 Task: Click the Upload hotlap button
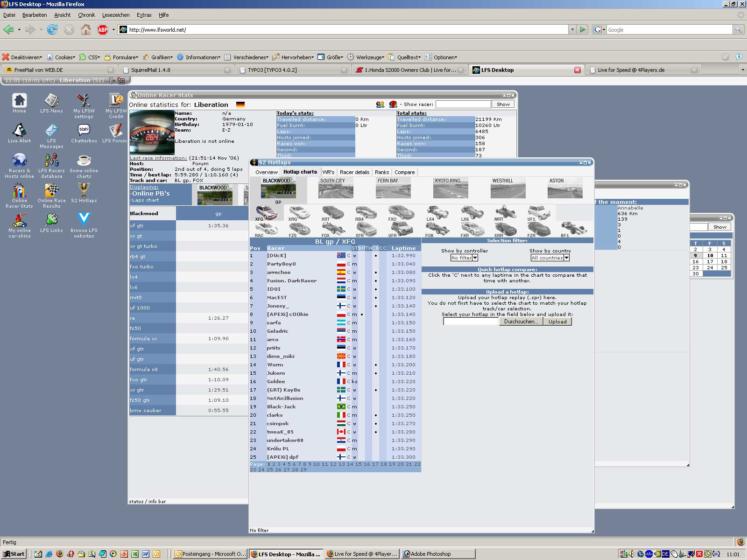[x=557, y=322]
